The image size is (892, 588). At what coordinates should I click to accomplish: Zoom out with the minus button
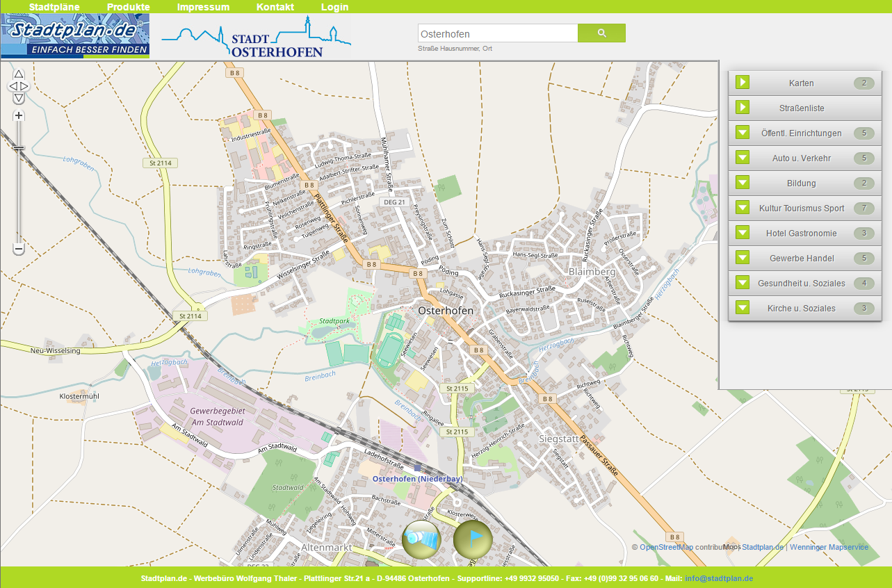point(19,248)
